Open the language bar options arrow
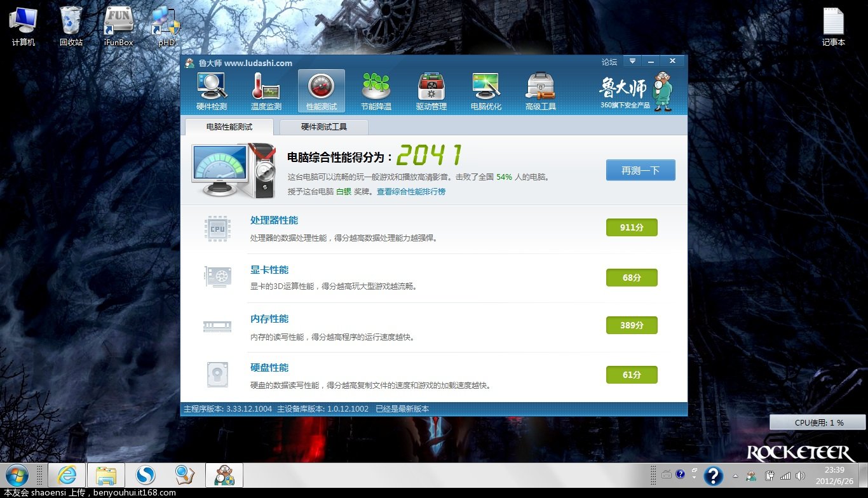 [x=694, y=477]
